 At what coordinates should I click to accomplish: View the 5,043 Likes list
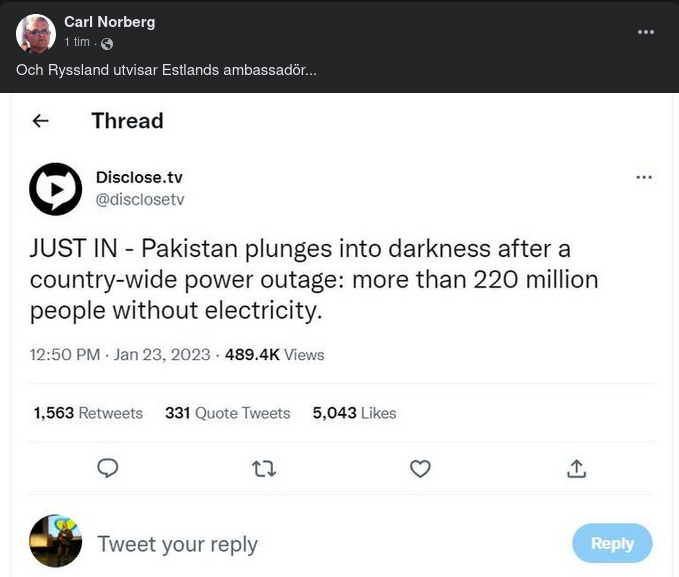pos(354,413)
